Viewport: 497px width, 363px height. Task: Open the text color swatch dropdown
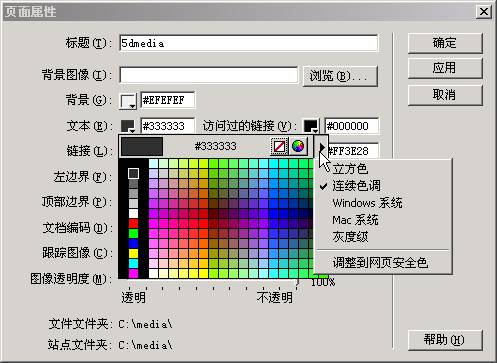[128, 126]
